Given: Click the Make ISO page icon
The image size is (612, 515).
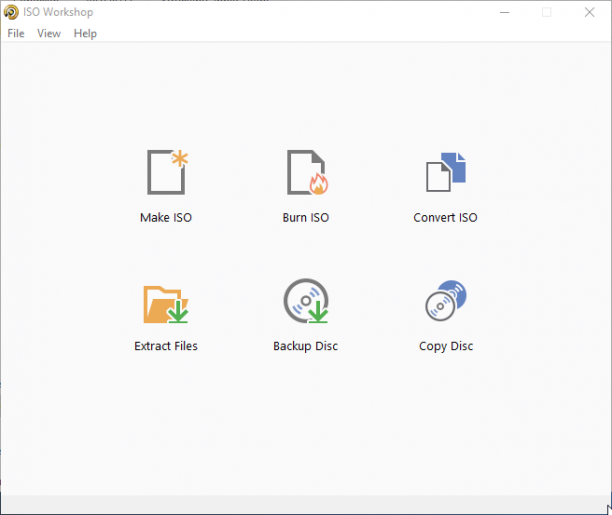Looking at the screenshot, I should pos(167,172).
